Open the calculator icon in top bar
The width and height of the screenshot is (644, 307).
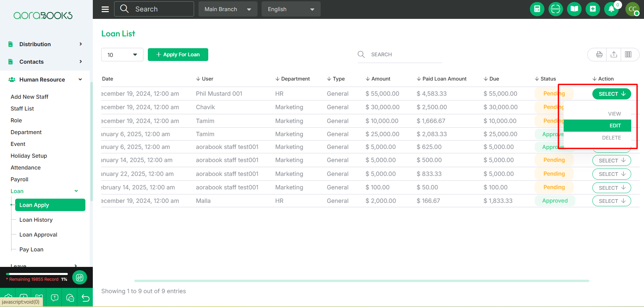(x=537, y=9)
